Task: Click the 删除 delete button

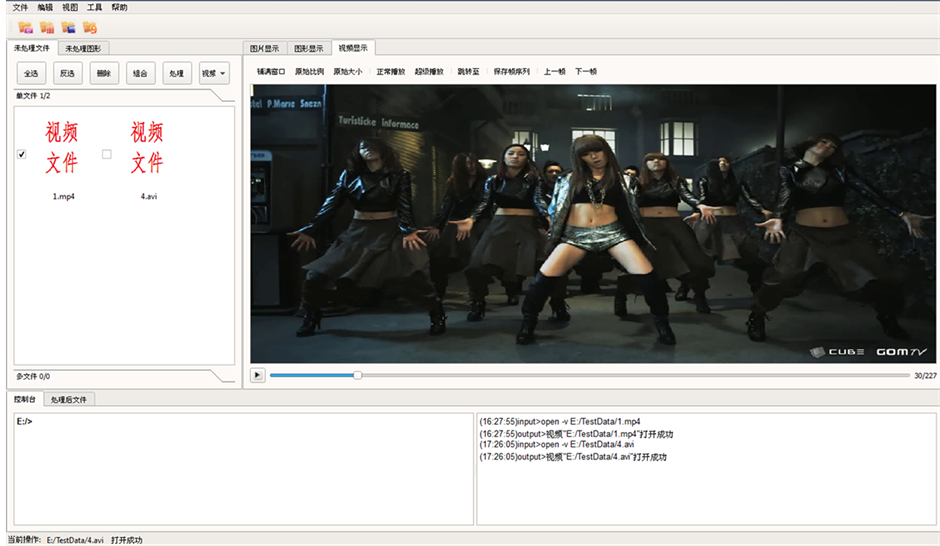Action: tap(103, 73)
